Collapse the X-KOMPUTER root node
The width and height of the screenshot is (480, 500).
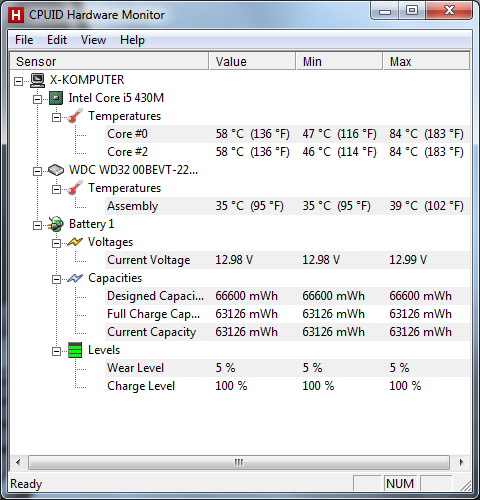click(x=19, y=81)
